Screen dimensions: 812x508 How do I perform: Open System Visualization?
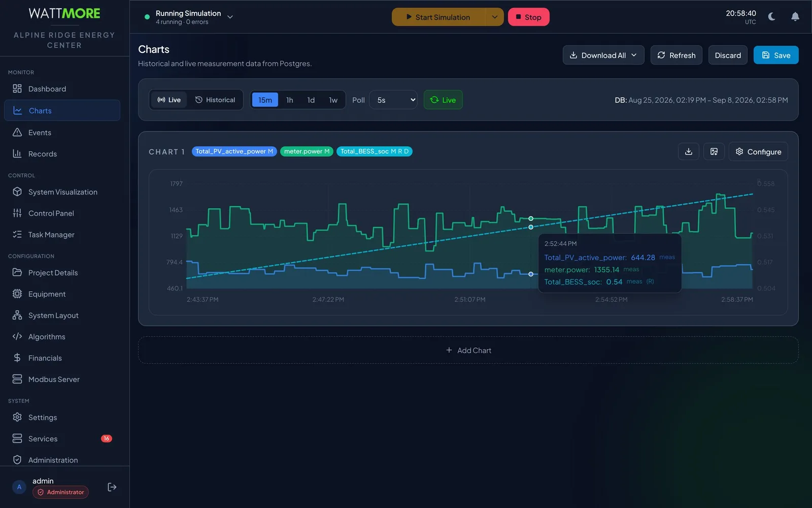[62, 192]
